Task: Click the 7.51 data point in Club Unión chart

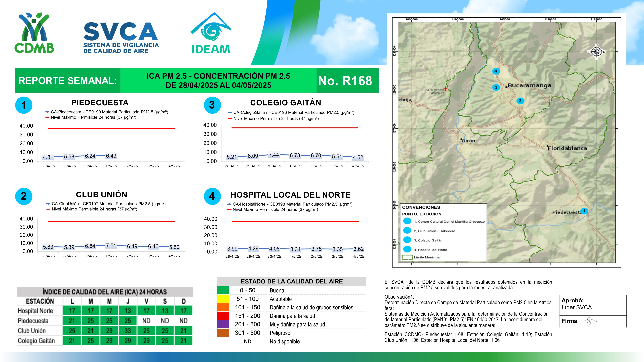Action: [111, 246]
